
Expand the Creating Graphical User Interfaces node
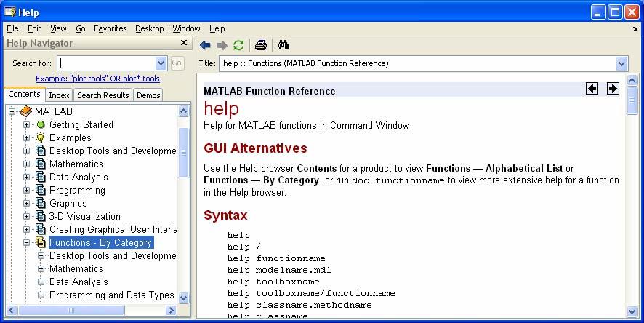[26, 229]
